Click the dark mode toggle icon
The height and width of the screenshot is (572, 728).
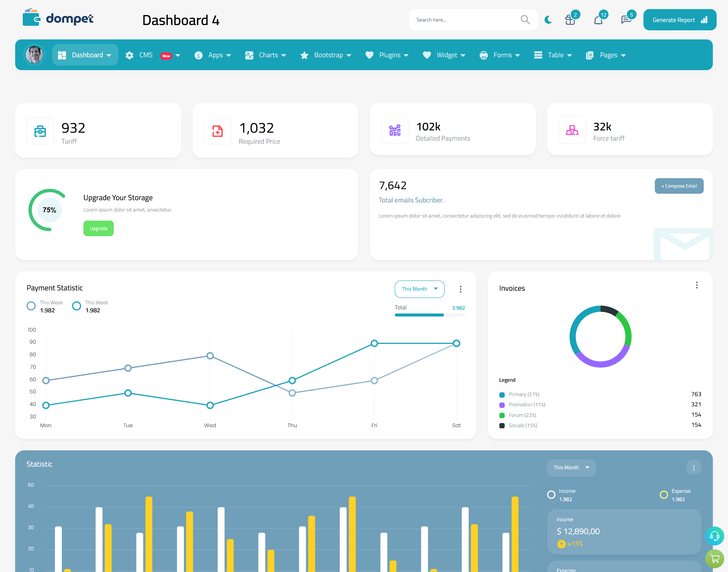(548, 19)
